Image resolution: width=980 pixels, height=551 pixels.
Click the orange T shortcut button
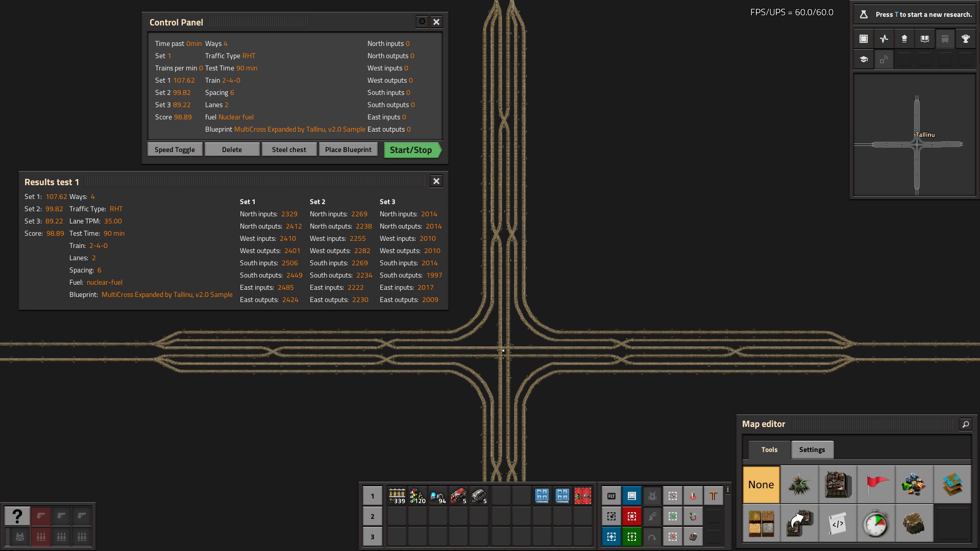coord(714,496)
